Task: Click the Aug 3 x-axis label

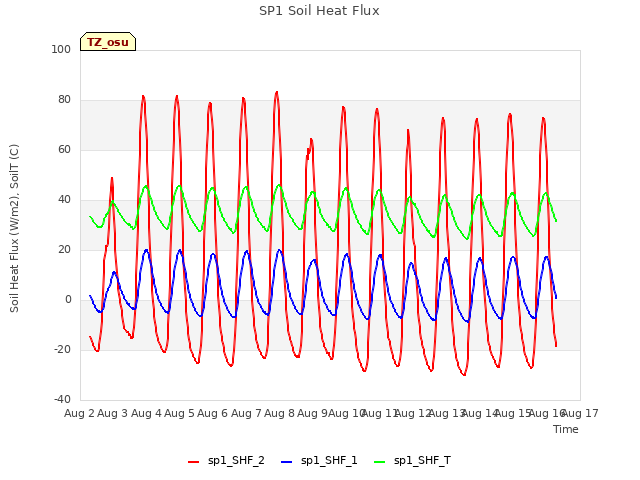Action: [x=113, y=413]
